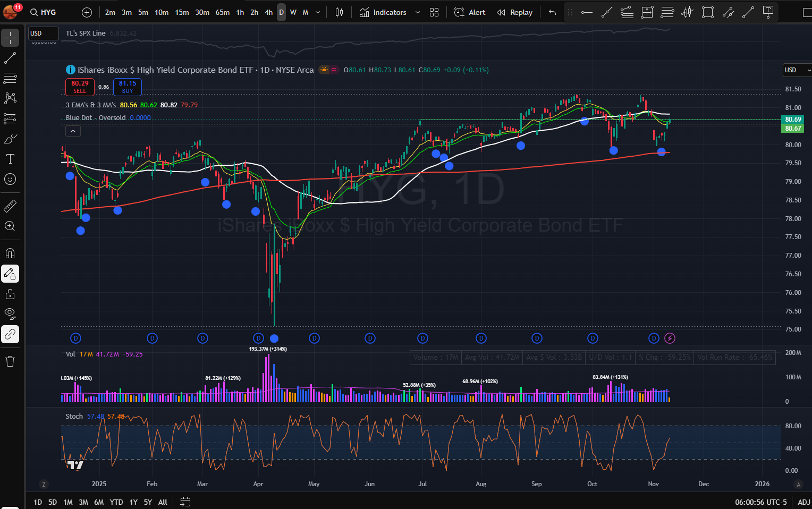The height and width of the screenshot is (509, 812).
Task: Toggle ADJ dividend adjustment
Action: pos(803,502)
